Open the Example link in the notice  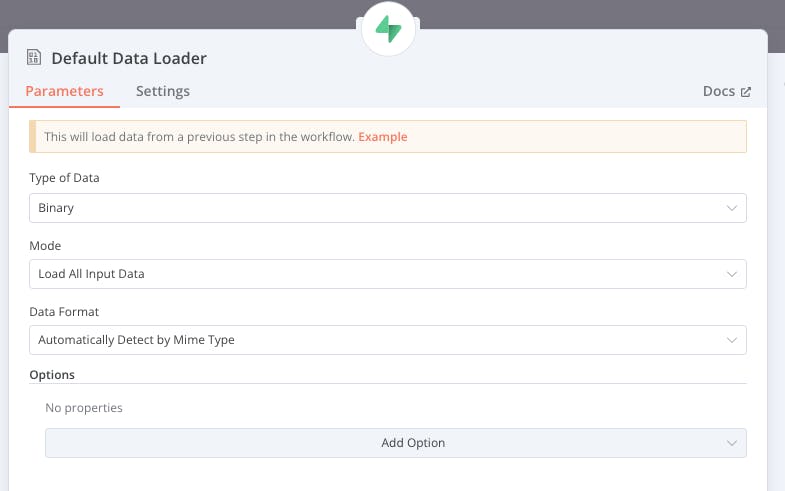click(382, 137)
